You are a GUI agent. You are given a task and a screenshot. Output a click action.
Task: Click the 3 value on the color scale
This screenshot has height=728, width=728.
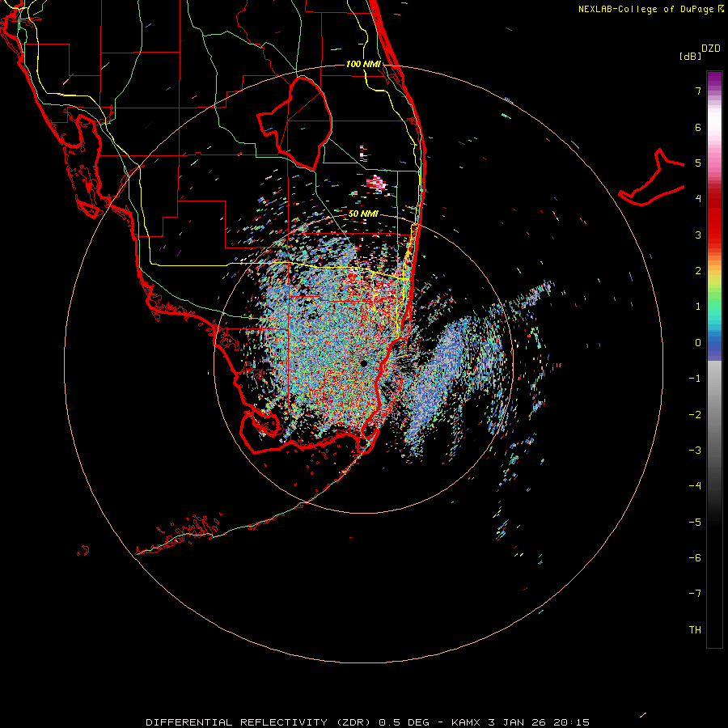(x=698, y=235)
